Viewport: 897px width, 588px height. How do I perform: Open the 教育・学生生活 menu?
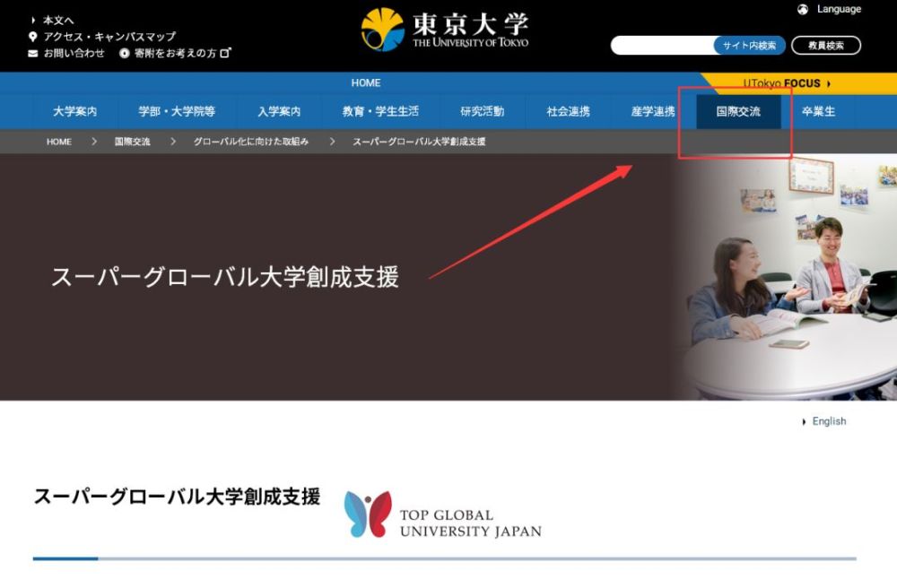pyautogui.click(x=380, y=111)
